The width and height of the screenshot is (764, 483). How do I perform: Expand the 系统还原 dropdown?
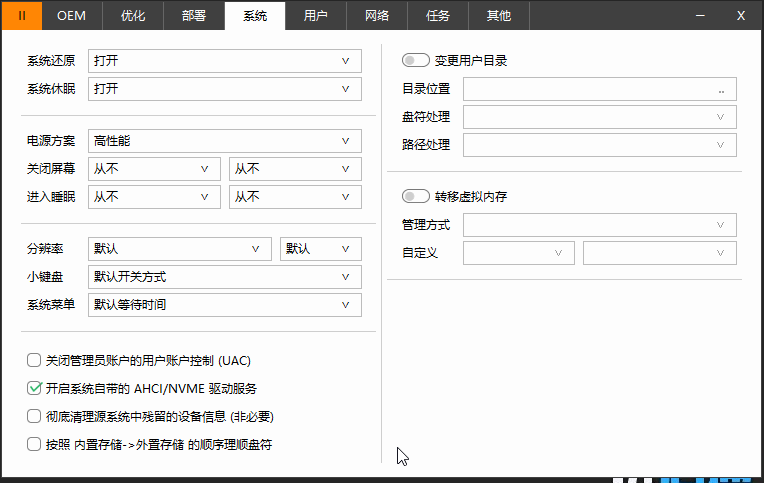(x=225, y=61)
